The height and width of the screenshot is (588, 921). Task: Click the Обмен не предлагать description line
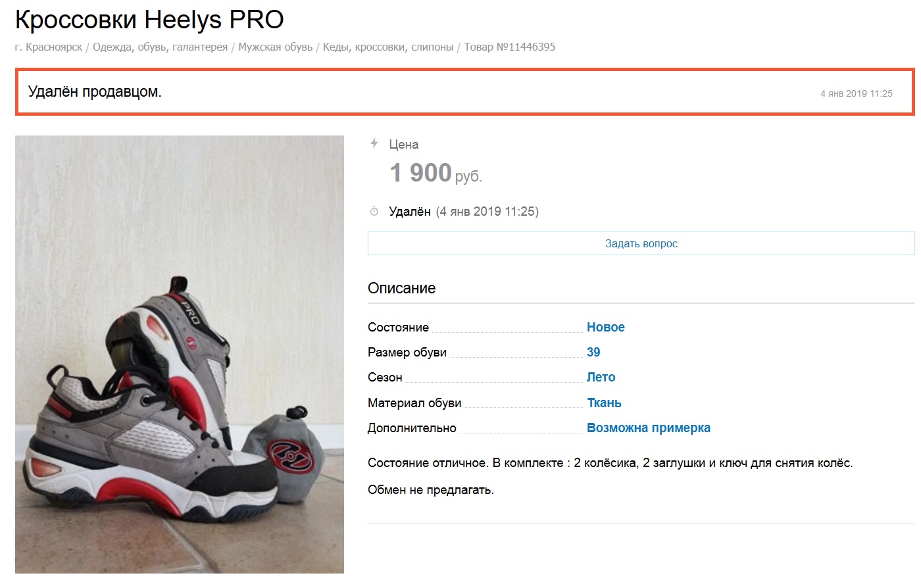[430, 490]
